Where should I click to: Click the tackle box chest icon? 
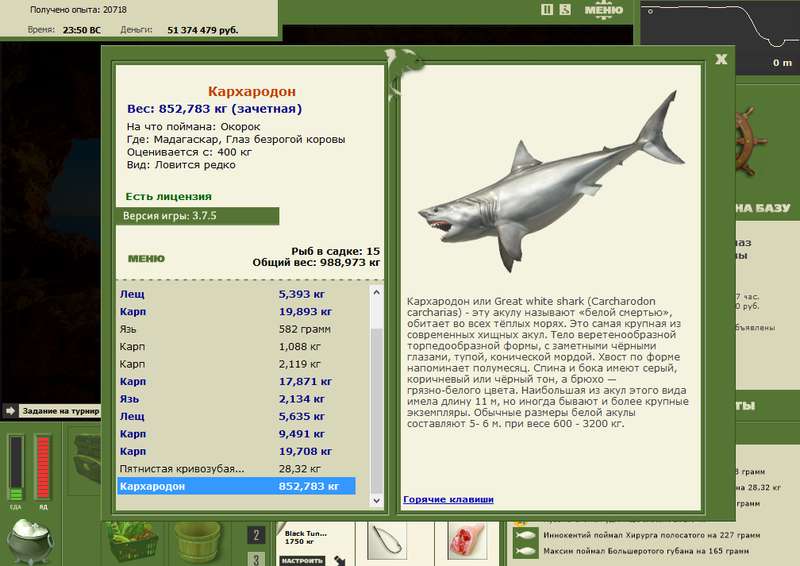pos(85,458)
